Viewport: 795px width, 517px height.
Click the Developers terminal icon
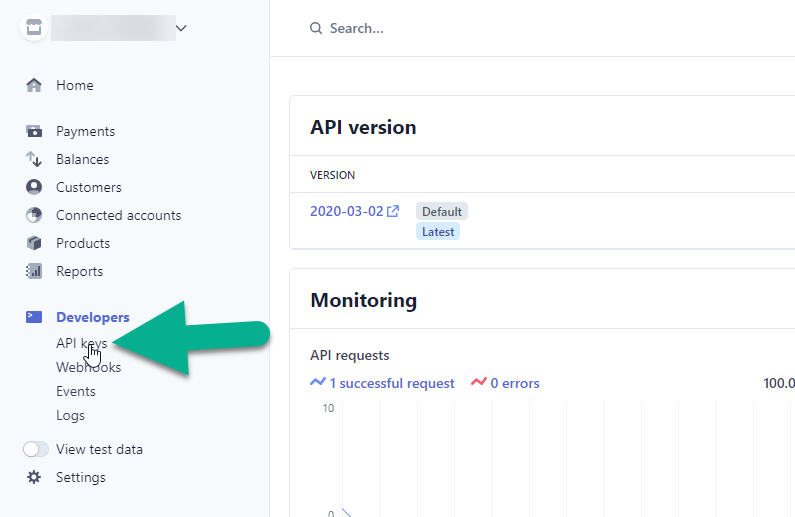[34, 317]
